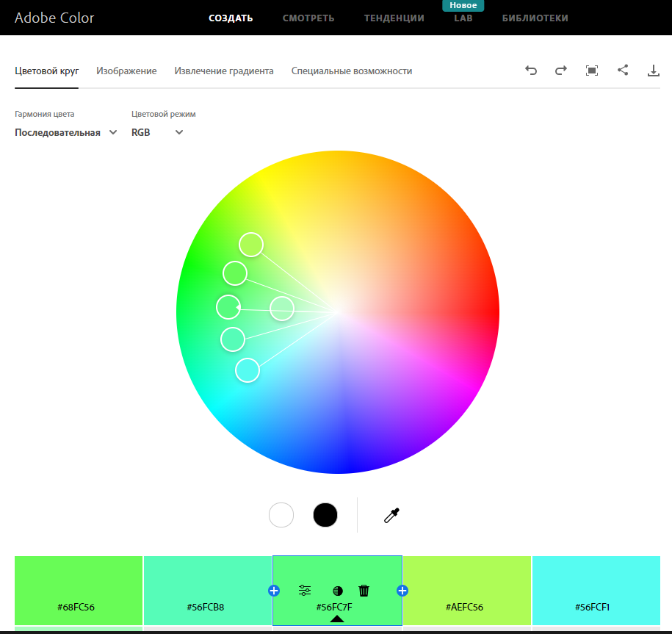Open fullscreen view icon
The width and height of the screenshot is (672, 634).
[x=592, y=71]
